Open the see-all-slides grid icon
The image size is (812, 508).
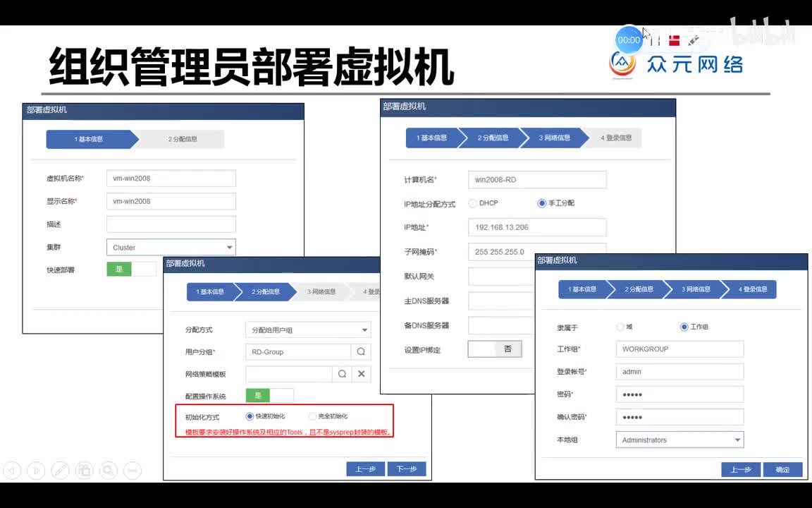pyautogui.click(x=84, y=470)
